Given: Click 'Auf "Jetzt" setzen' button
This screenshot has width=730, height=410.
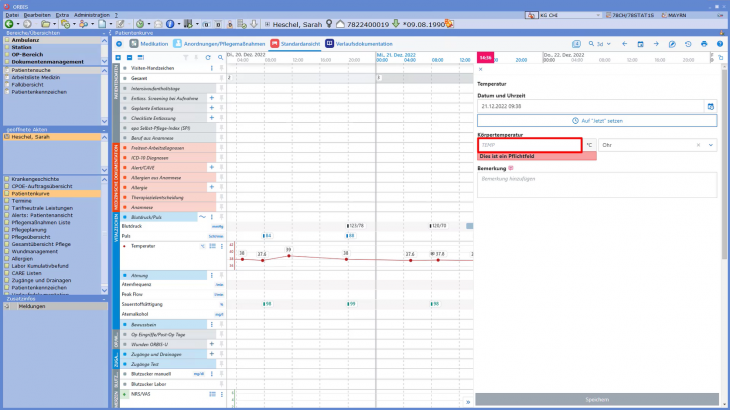Looking at the screenshot, I should (x=597, y=120).
